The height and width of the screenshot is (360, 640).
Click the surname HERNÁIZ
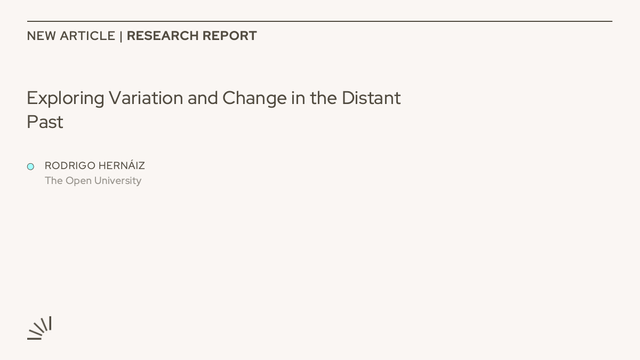(122, 165)
